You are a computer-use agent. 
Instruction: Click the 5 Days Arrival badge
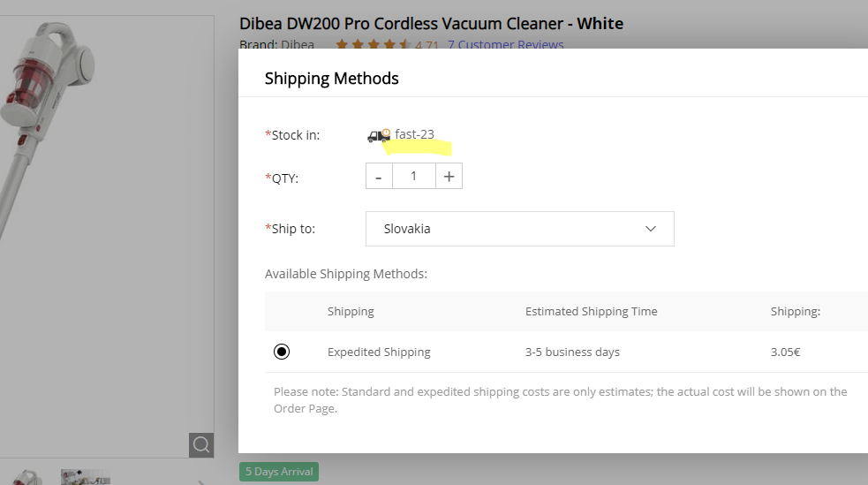[279, 472]
